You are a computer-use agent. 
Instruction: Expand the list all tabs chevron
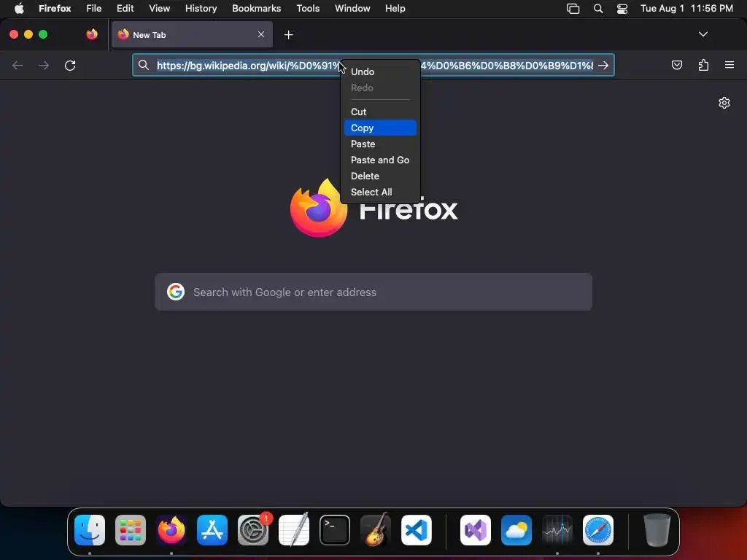(x=703, y=34)
